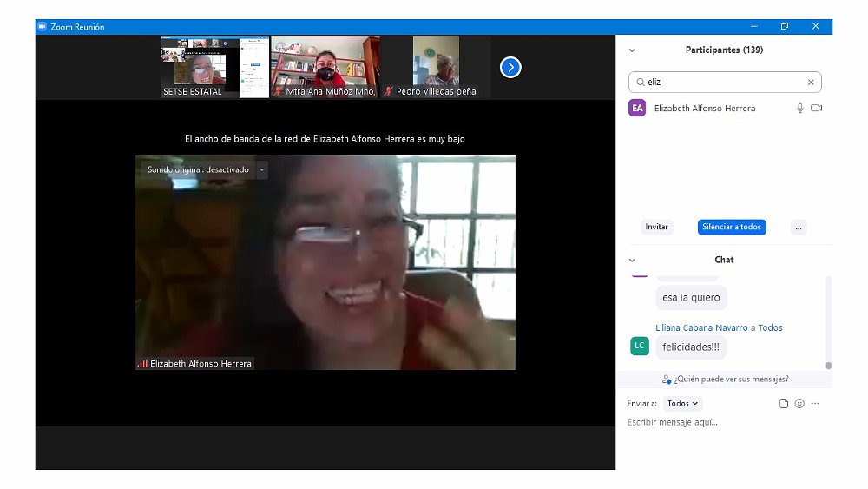This screenshot has width=868, height=489.
Task: Click the Invitar button
Action: [x=657, y=228]
